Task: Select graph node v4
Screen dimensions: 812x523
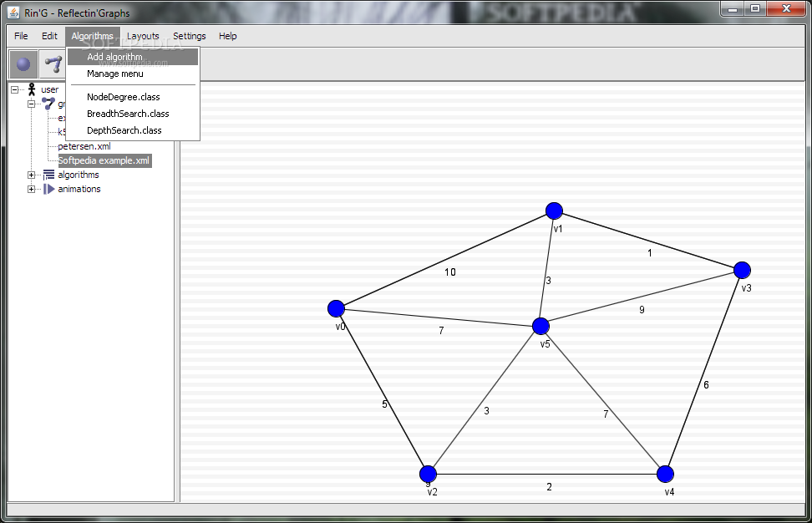Action: 665,474
